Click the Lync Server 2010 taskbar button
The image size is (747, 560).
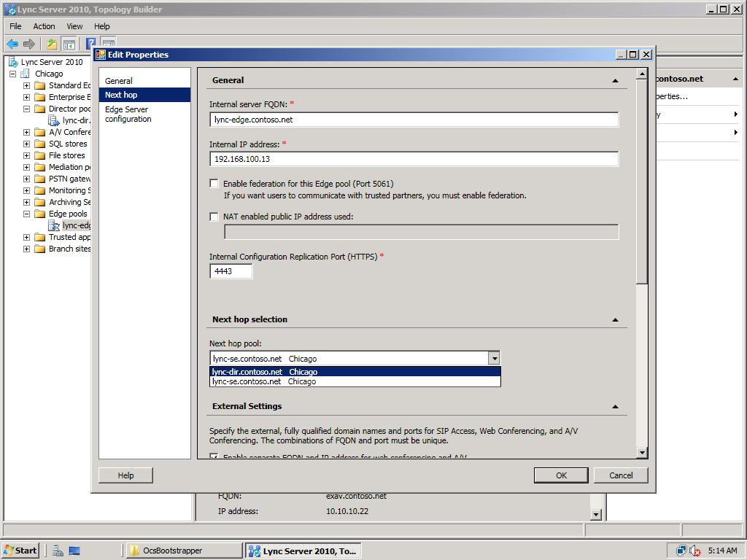303,551
